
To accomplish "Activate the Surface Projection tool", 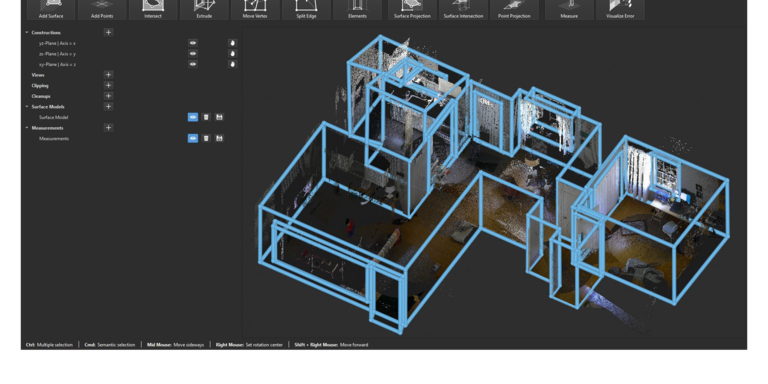I will click(412, 10).
